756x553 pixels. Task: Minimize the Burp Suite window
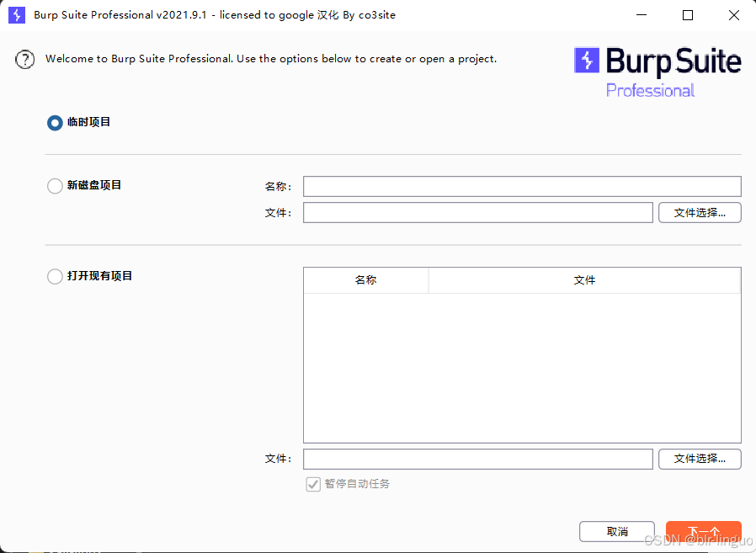pyautogui.click(x=642, y=15)
